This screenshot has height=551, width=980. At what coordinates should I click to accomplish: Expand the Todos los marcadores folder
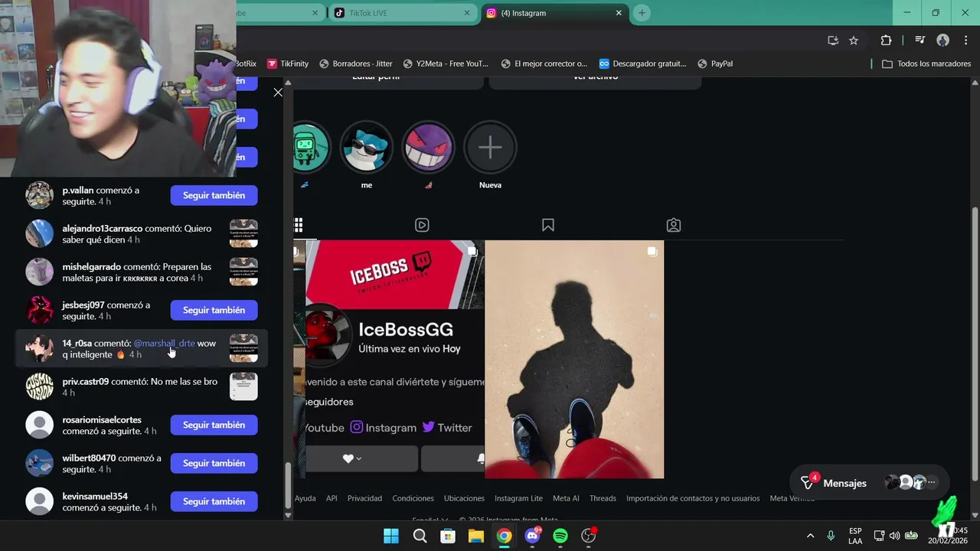tap(926, 64)
